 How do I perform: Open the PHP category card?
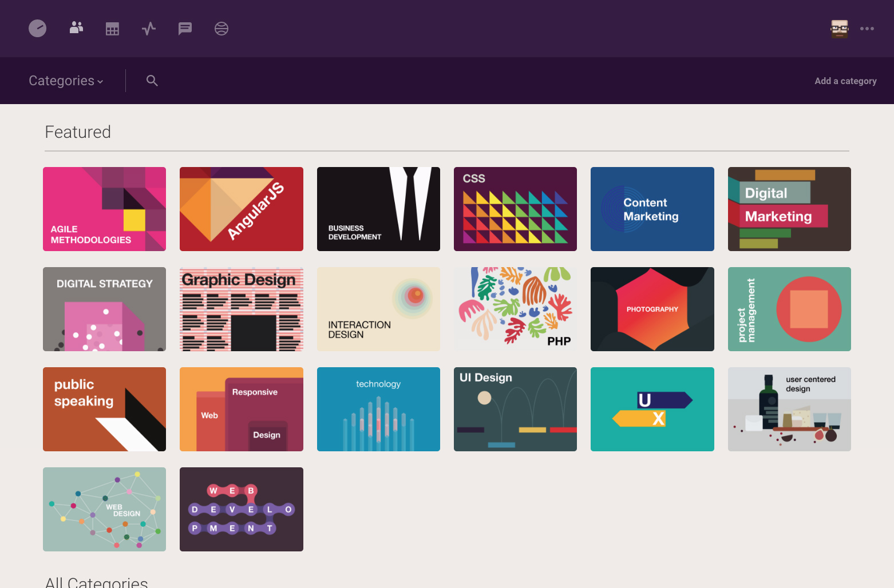515,309
